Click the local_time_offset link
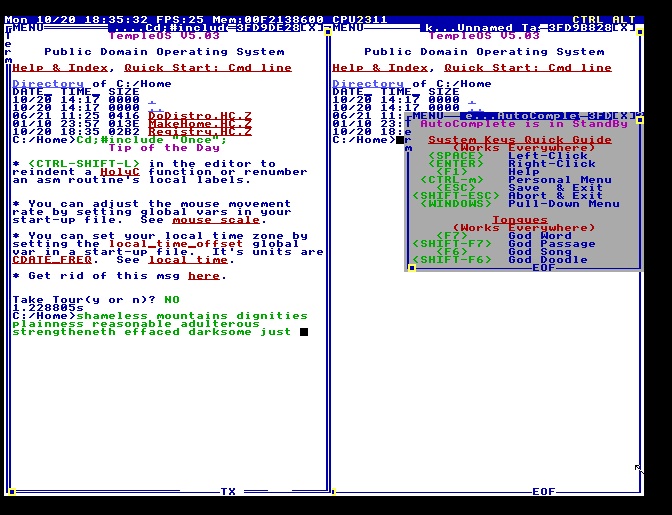Viewport: 672px width, 515px height. (176, 244)
